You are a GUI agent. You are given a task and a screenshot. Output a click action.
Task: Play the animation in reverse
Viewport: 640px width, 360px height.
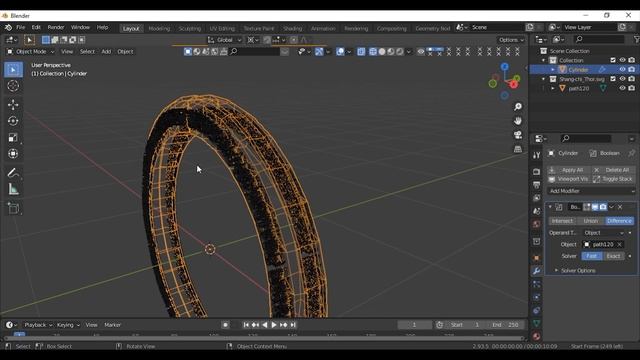[x=265, y=325]
